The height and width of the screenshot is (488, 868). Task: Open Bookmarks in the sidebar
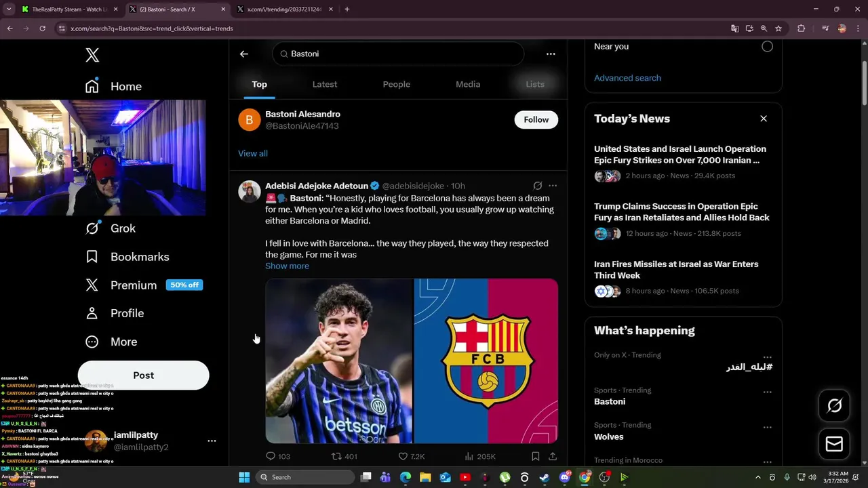[x=127, y=257]
